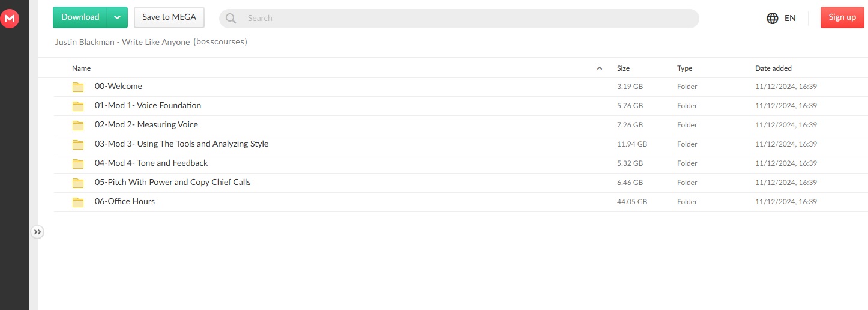Toggle the Name column sort arrow
Screen dimensions: 868x310
click(x=599, y=68)
